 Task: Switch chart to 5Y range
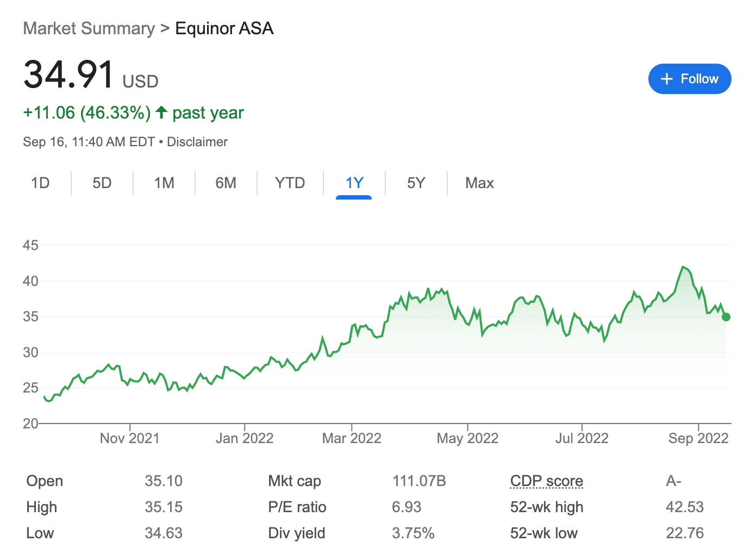pos(416,183)
